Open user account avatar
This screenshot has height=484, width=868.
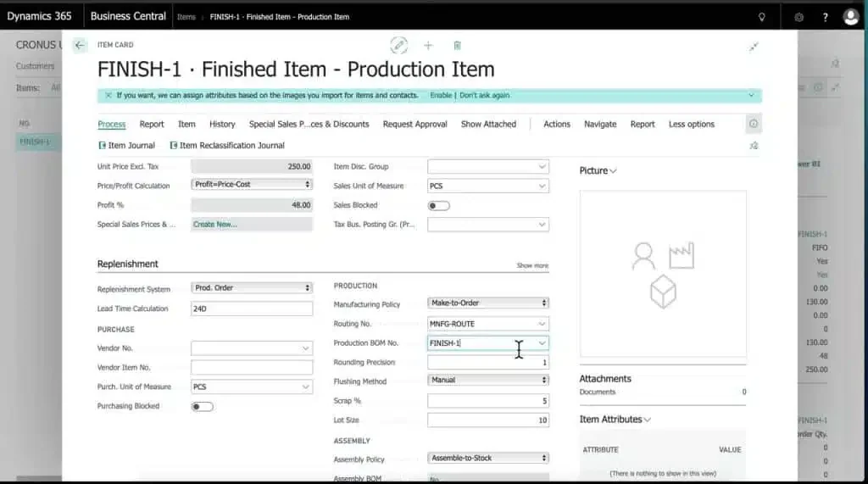(851, 17)
